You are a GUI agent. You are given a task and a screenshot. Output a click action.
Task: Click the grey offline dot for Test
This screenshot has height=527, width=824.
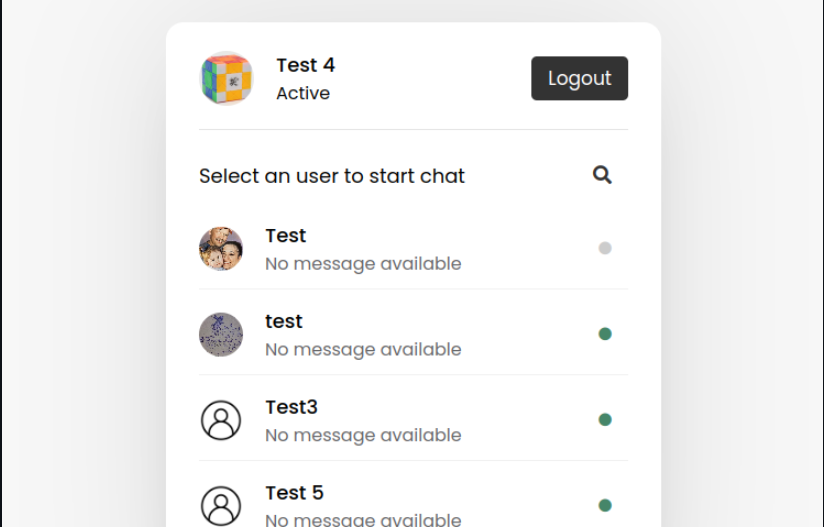point(605,248)
